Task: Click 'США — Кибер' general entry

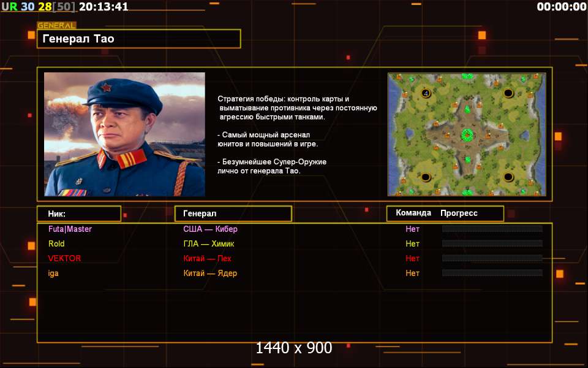Action: [210, 229]
